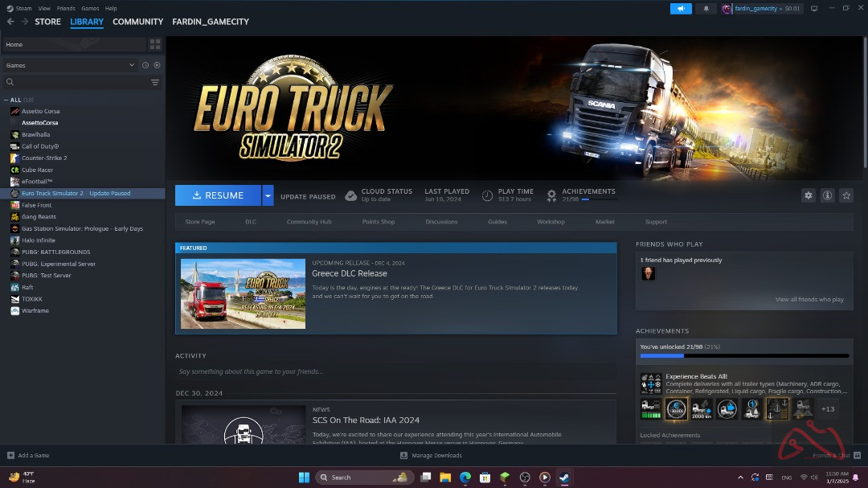Open the notifications bell
Screen dimensions: 868x488
[706, 9]
